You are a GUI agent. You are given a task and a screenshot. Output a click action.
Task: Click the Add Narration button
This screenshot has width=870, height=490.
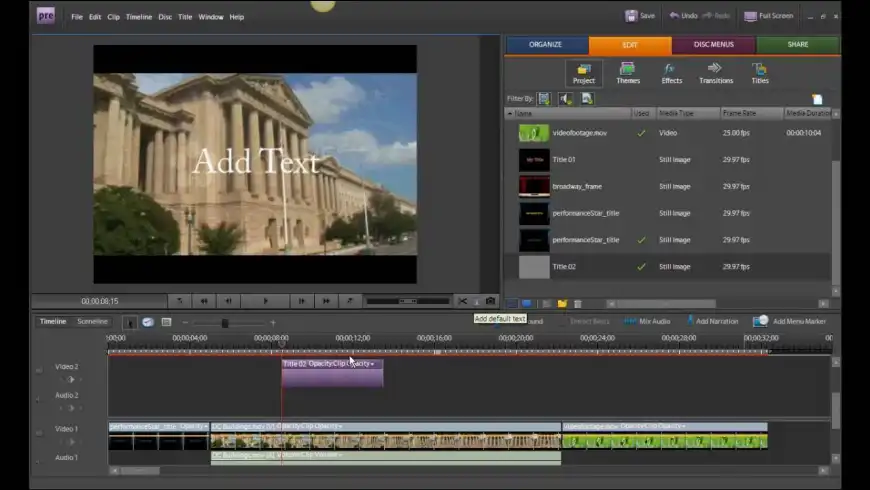point(717,321)
